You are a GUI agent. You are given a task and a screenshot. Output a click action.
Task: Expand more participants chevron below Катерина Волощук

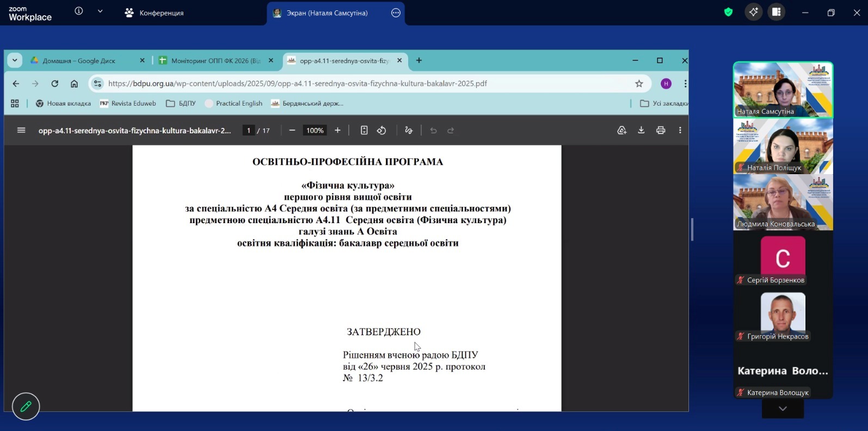[783, 409]
